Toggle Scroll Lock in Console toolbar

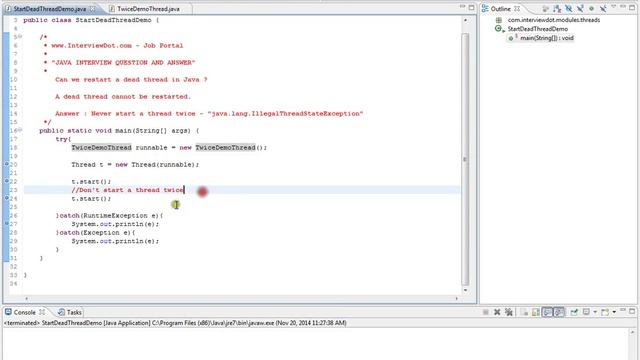[535, 312]
